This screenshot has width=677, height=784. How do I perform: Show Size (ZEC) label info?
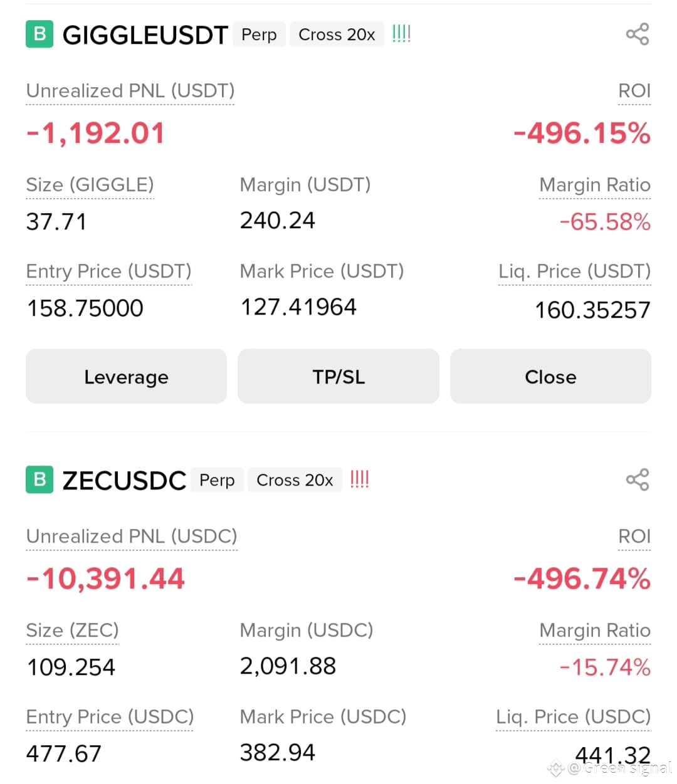[72, 631]
